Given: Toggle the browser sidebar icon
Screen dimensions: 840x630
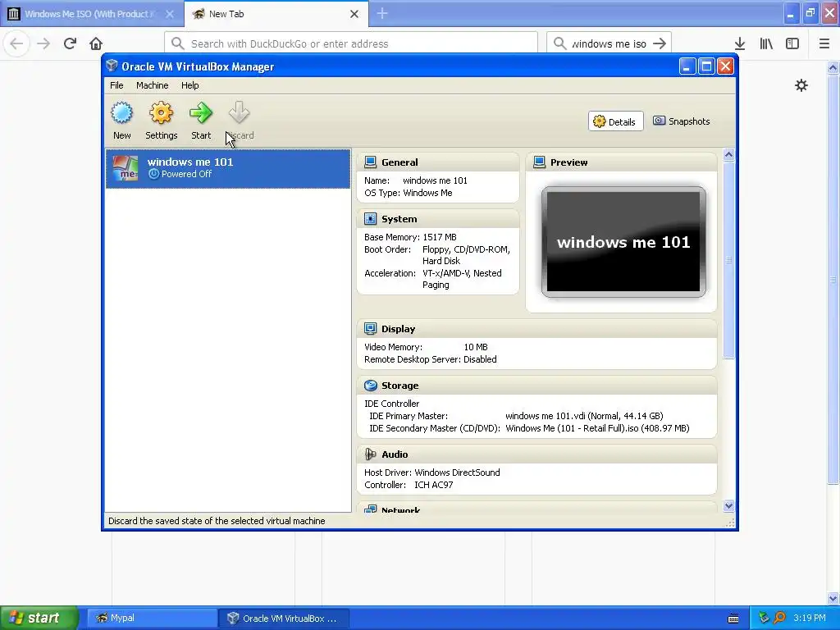Looking at the screenshot, I should pos(792,43).
